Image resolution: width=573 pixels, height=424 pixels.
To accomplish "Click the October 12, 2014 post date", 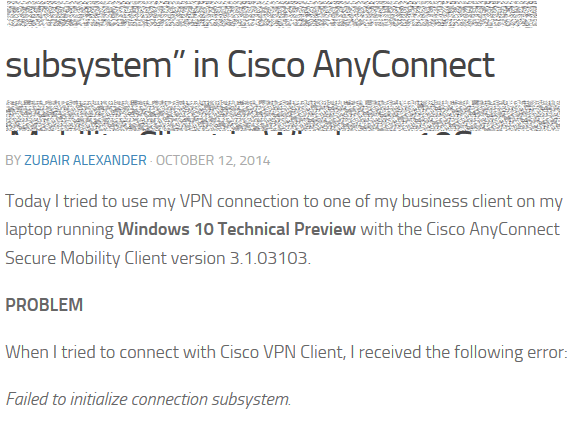I will click(213, 160).
